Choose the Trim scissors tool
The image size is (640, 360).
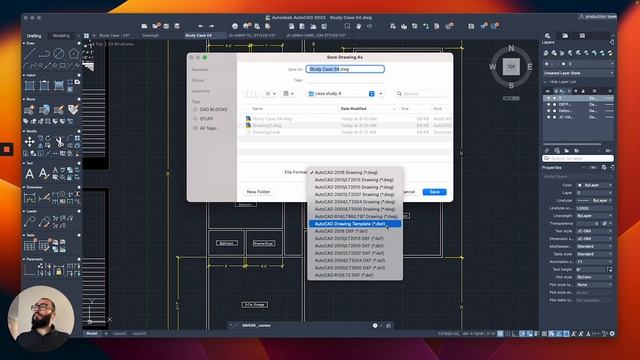pos(60,142)
